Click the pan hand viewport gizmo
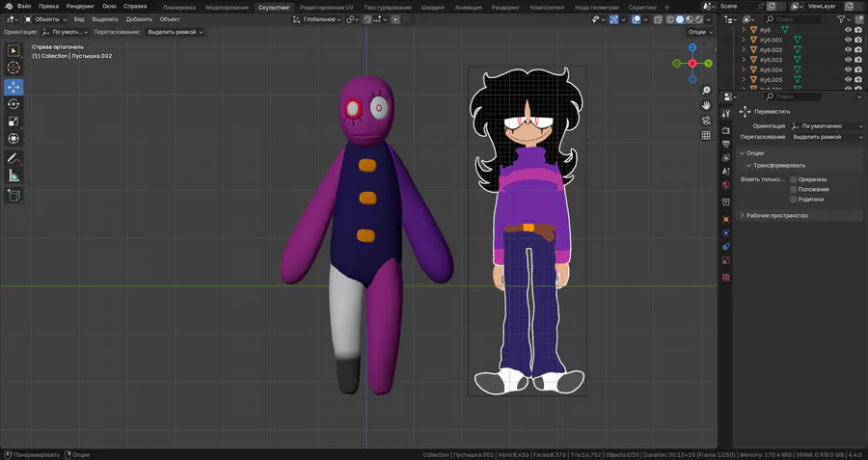This screenshot has width=868, height=460. click(706, 105)
